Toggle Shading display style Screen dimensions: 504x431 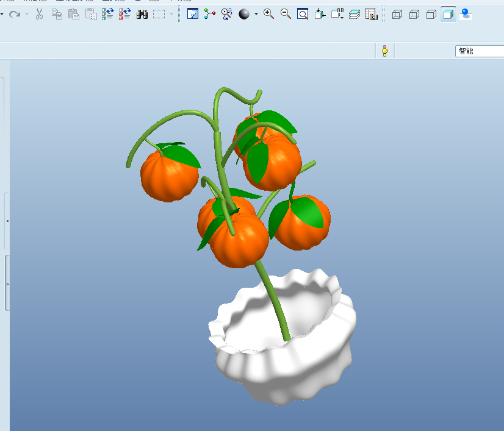point(448,15)
